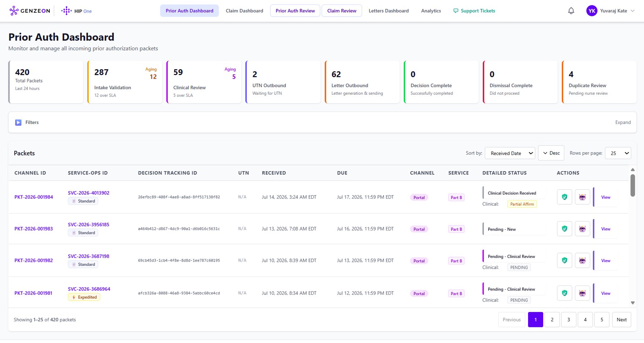Image resolution: width=644 pixels, height=343 pixels.
Task: Click the table scrollbar up arrow
Action: pos(633,170)
